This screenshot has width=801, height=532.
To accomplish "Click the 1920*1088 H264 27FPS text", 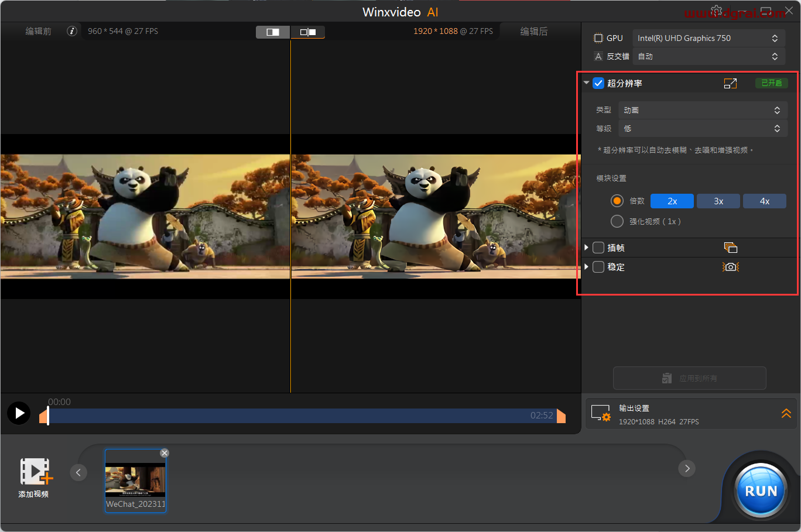I will (659, 421).
